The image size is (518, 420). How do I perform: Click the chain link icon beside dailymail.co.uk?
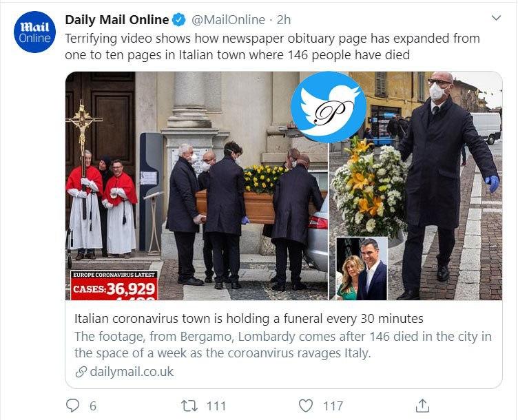coord(80,372)
